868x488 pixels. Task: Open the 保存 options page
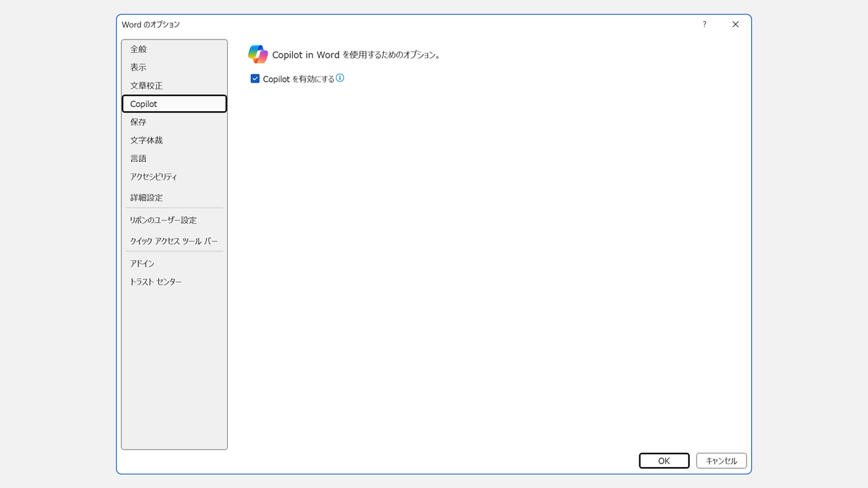pyautogui.click(x=138, y=123)
